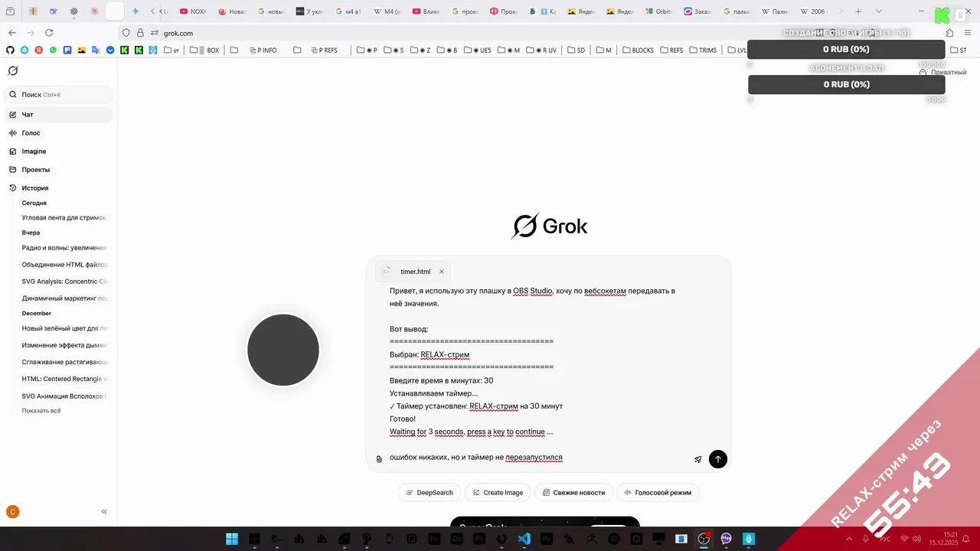Screen dimensions: 980x551
Task: Click the Photoshop taskbar icon
Action: (x=434, y=539)
